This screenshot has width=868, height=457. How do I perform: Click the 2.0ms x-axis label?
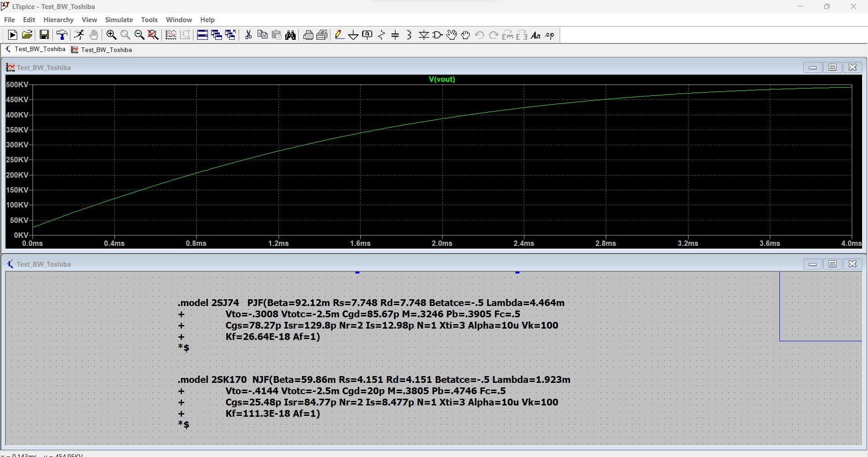click(x=442, y=243)
